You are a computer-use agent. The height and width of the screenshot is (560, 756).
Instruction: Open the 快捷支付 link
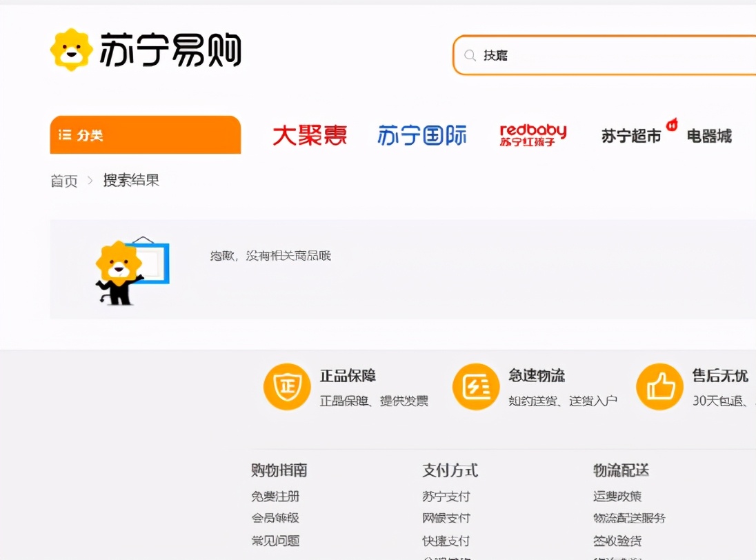click(446, 541)
